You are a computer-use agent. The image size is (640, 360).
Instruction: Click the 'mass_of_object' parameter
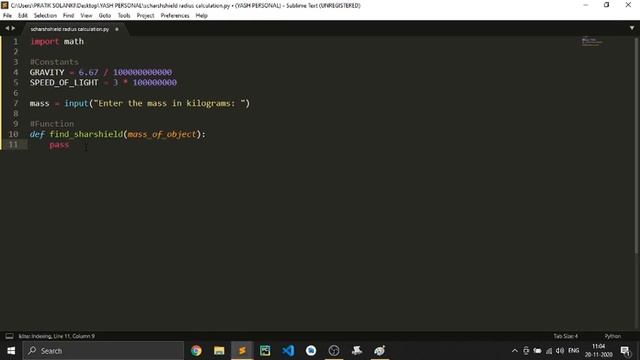point(162,134)
